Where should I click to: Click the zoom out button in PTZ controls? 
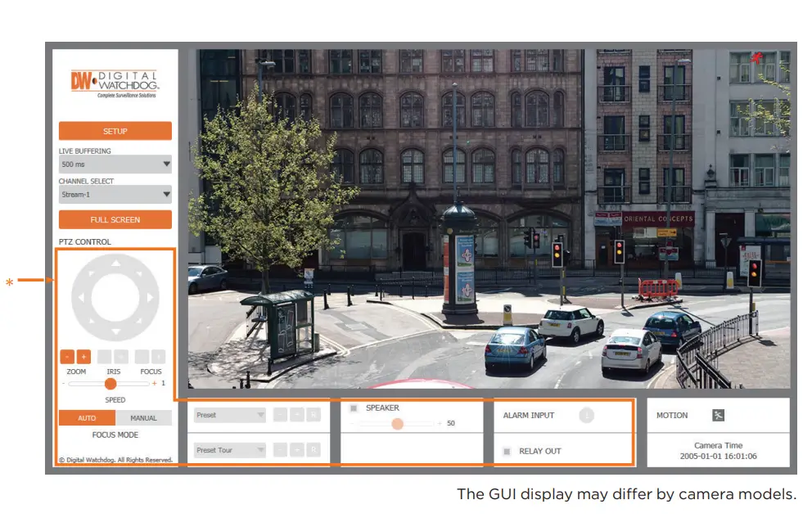[68, 357]
